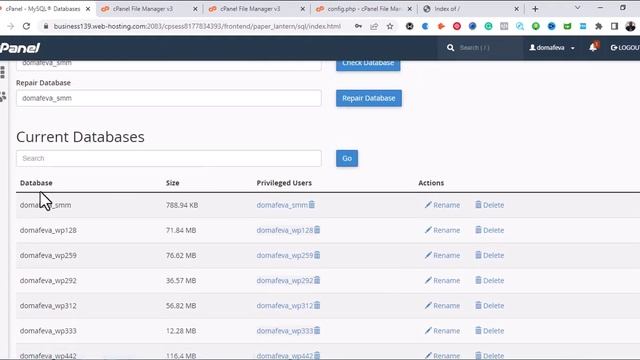Open privileged user domafeva_wp128 link

click(x=284, y=230)
